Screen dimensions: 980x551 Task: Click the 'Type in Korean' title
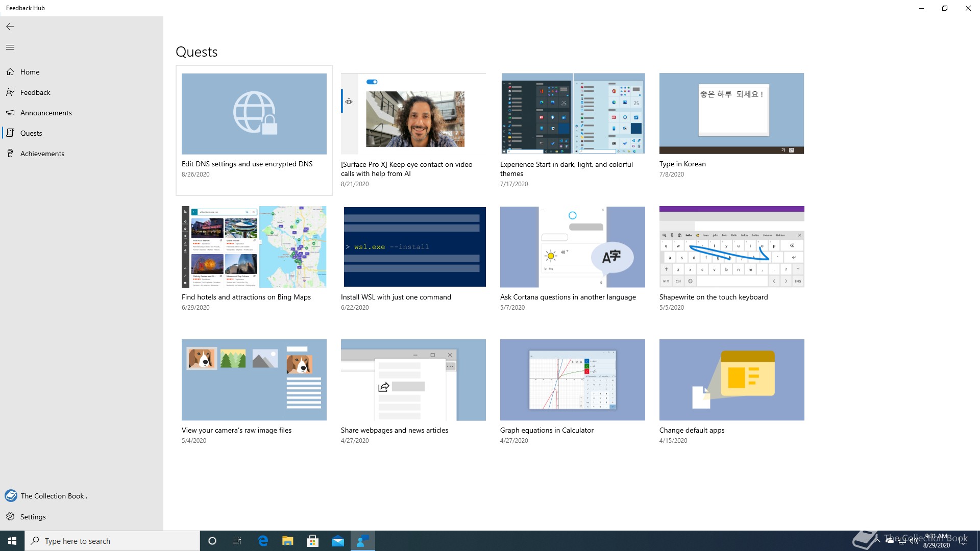click(682, 164)
